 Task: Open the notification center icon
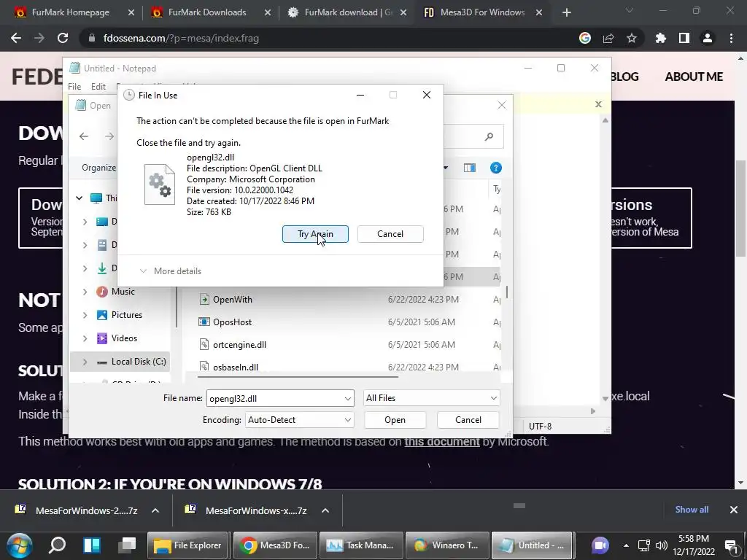[x=731, y=545]
